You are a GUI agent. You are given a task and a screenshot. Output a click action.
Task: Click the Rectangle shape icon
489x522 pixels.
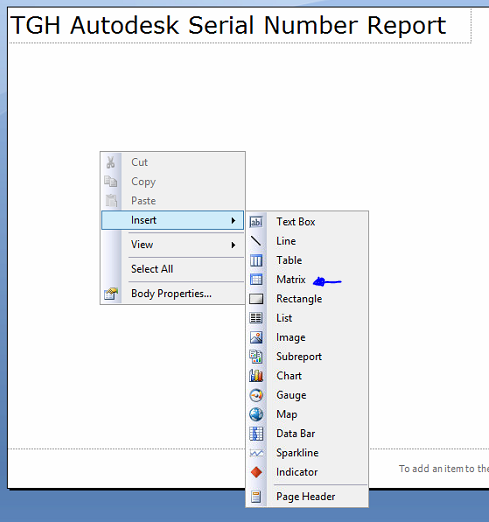click(x=256, y=299)
